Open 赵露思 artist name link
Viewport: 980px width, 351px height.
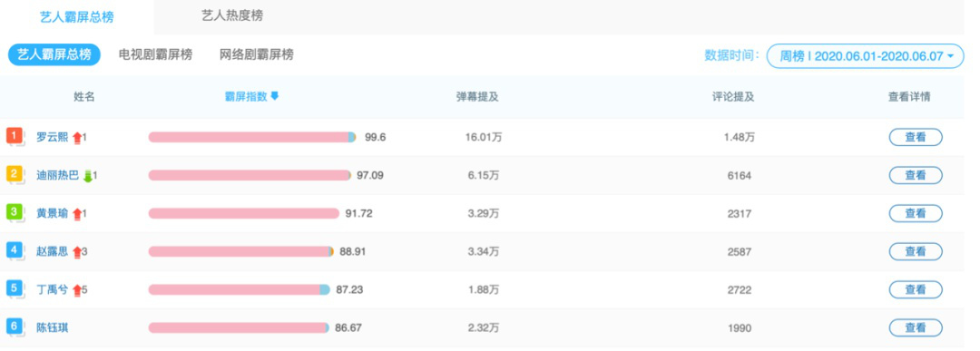53,252
